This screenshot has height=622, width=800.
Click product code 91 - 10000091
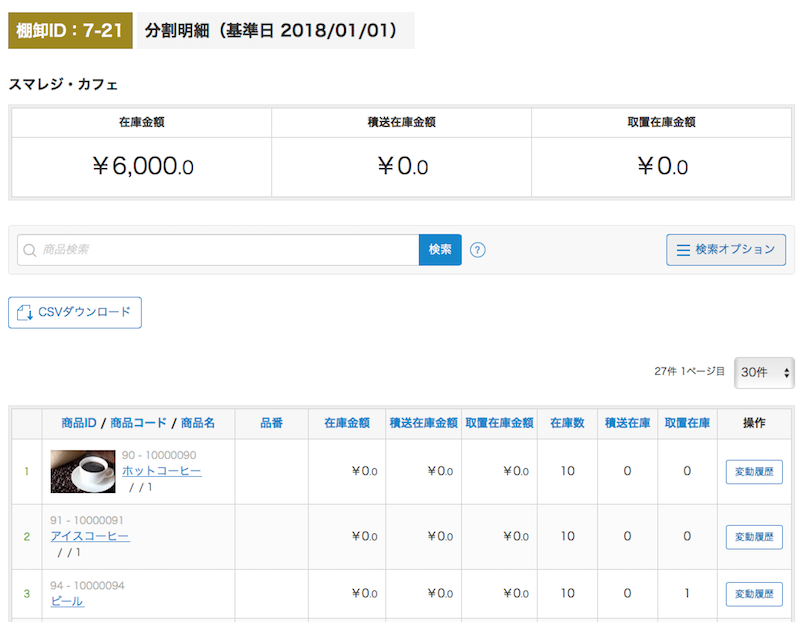tap(87, 520)
